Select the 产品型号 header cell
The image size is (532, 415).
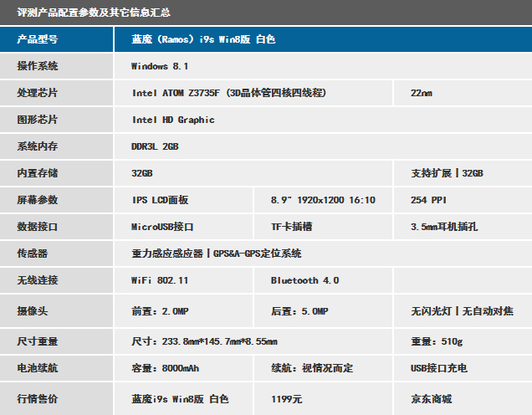[56, 39]
